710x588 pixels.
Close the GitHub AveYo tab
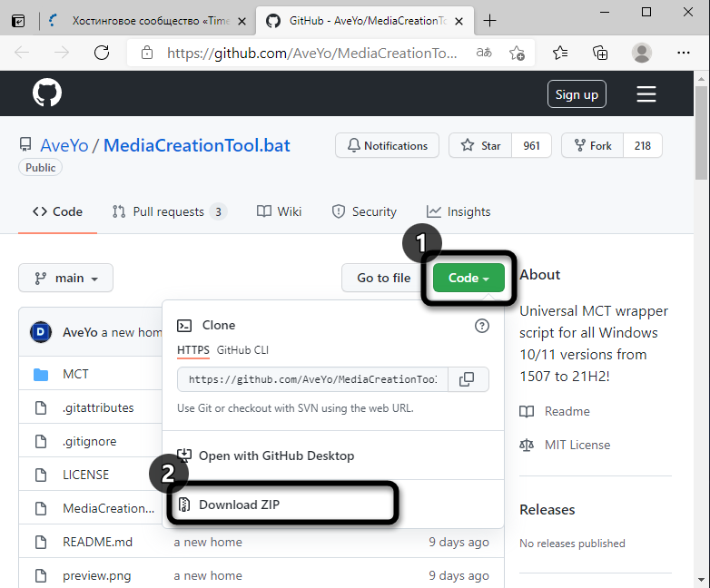click(x=459, y=21)
